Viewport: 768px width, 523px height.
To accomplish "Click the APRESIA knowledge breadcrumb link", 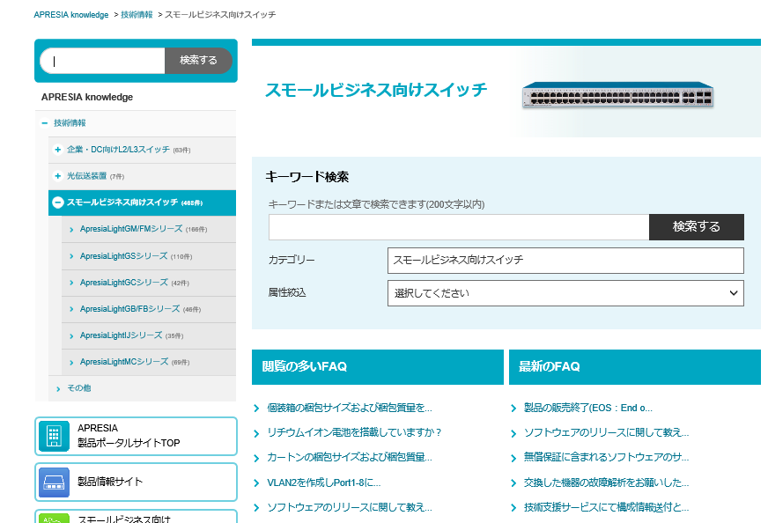I will pyautogui.click(x=71, y=15).
